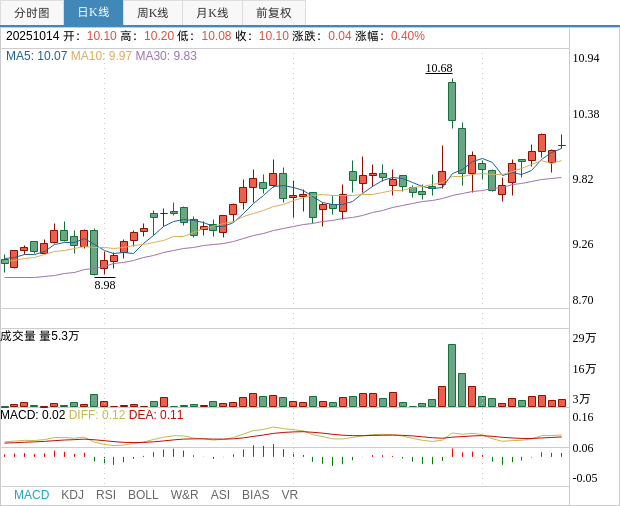Screen dimensions: 620x506
Task: Display the BIAS indicator
Action: pos(255,495)
